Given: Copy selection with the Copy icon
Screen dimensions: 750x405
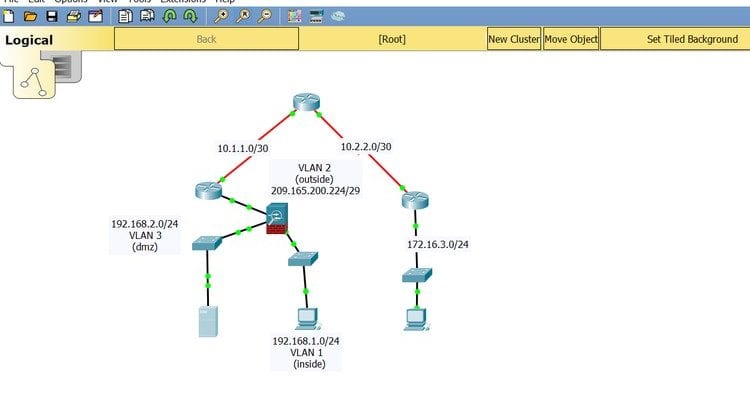Looking at the screenshot, I should click(125, 16).
